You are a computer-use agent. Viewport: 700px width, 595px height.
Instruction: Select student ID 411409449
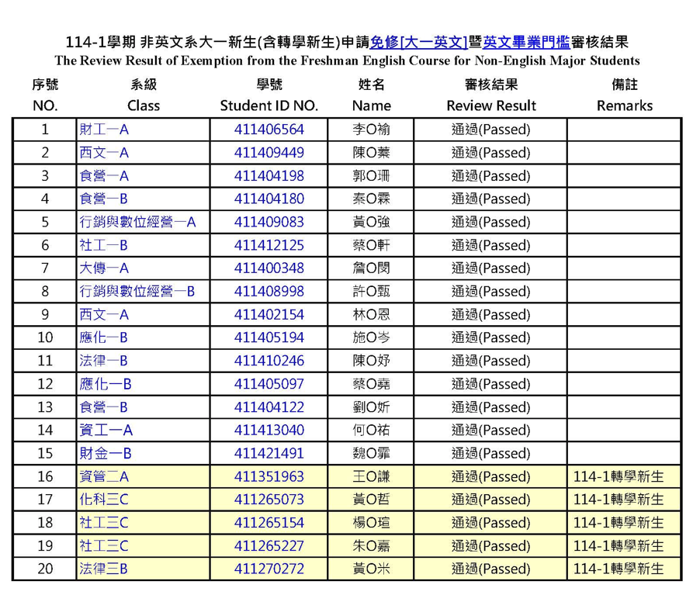269,153
